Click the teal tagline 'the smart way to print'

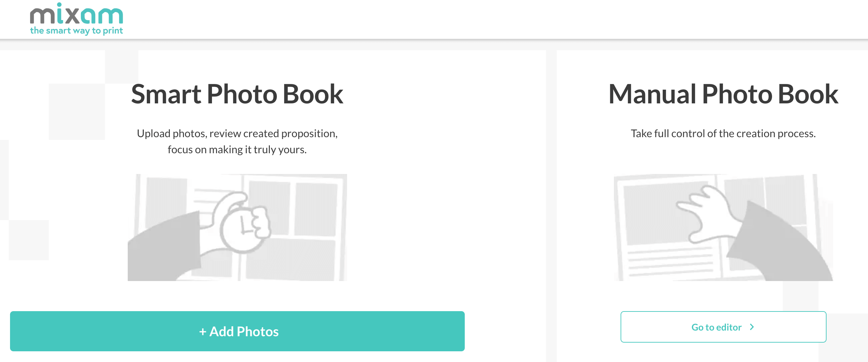[76, 31]
